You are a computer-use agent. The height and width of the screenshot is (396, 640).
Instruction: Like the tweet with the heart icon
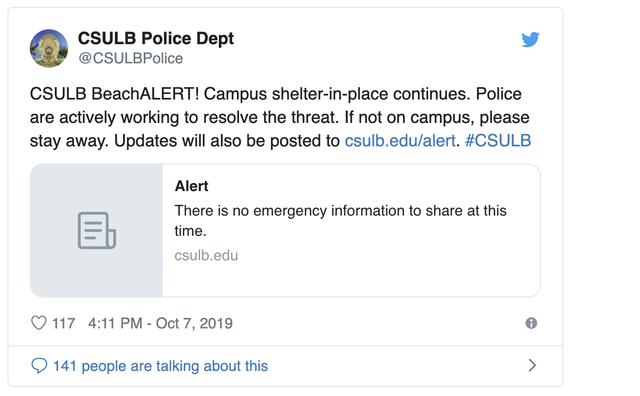[x=39, y=323]
